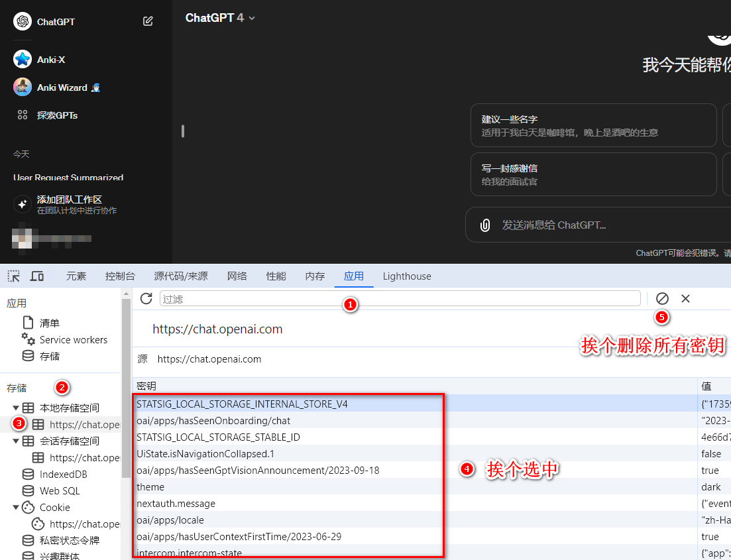Viewport: 731px width, 560px height.
Task: Open the blurred user account menu
Action: tap(51, 239)
